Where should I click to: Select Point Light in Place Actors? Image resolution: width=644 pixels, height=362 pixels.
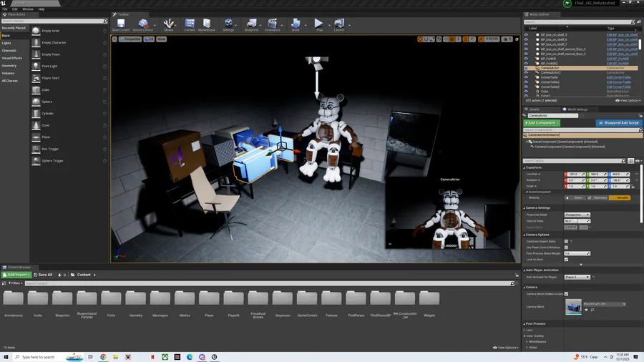pos(69,66)
